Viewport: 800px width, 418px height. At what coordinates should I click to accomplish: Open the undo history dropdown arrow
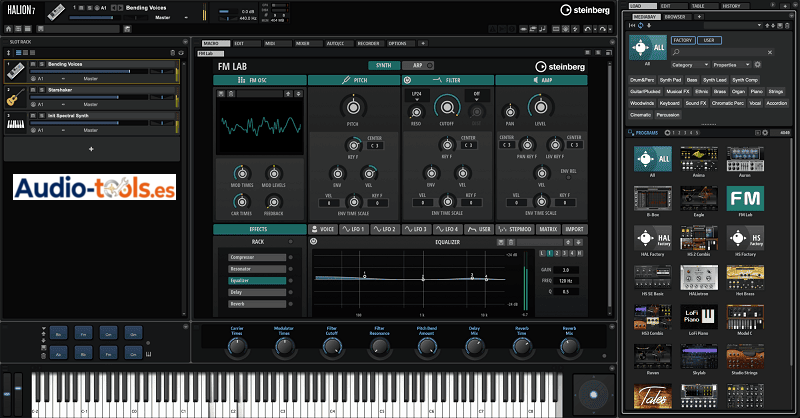594,30
